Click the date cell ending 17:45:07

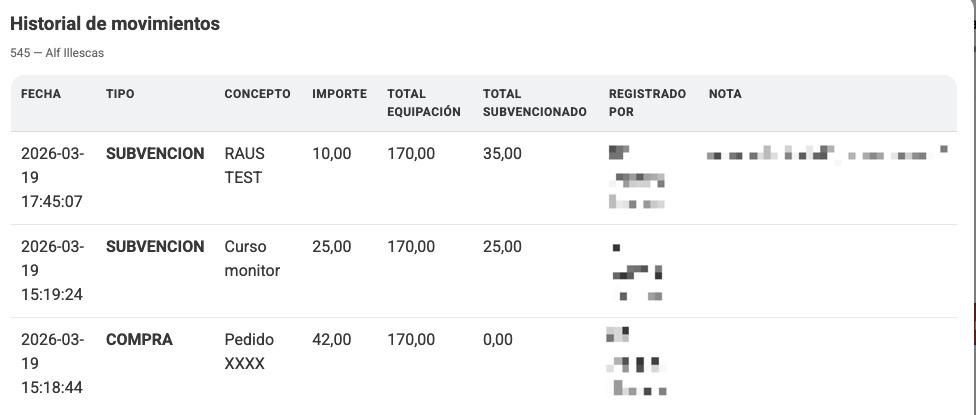point(52,178)
